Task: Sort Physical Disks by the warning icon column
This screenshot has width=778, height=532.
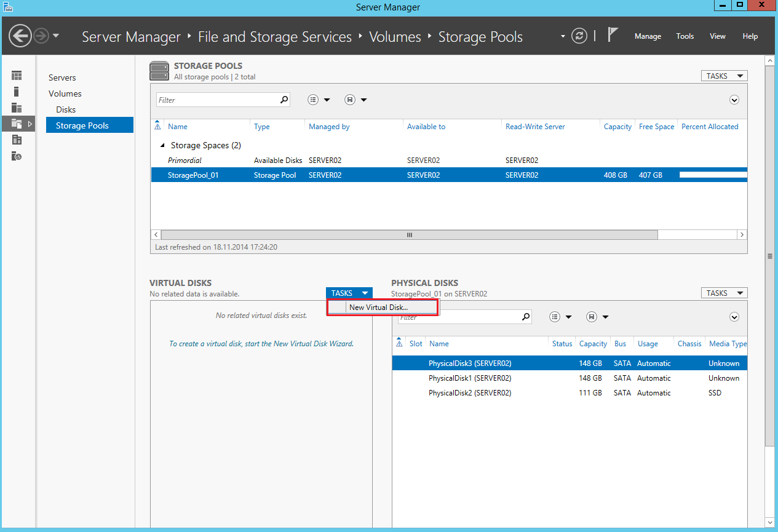Action: coord(399,343)
